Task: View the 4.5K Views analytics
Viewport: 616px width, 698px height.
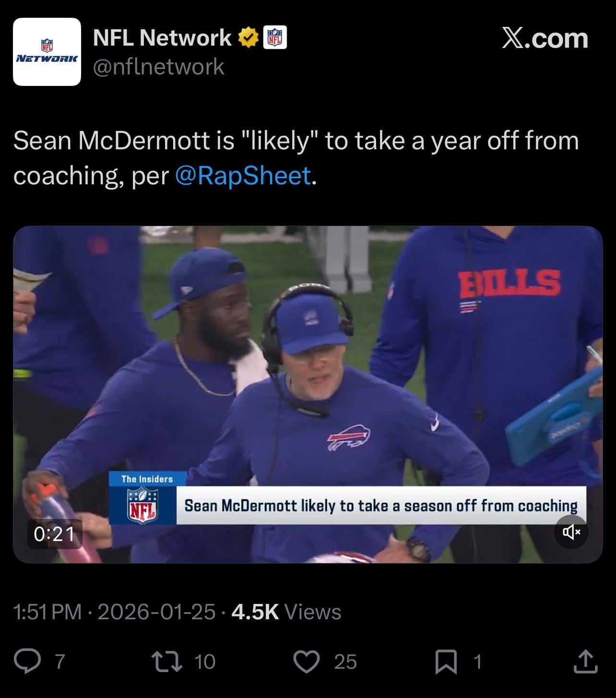Action: point(286,612)
